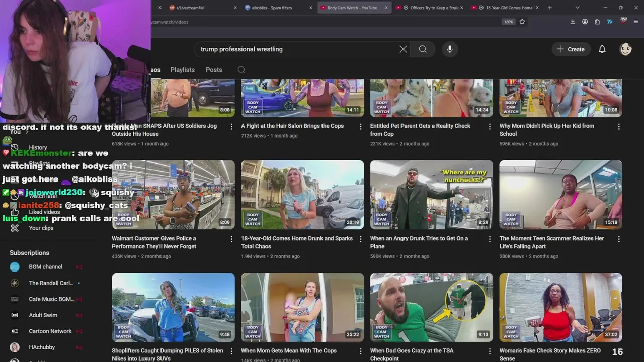Image resolution: width=644 pixels, height=362 pixels.
Task: Play 'Where are my nunchucks' thumbnail
Action: pyautogui.click(x=432, y=195)
